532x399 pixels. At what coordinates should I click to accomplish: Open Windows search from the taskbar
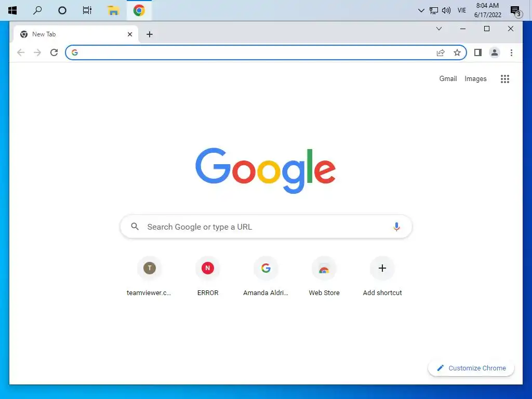37,10
